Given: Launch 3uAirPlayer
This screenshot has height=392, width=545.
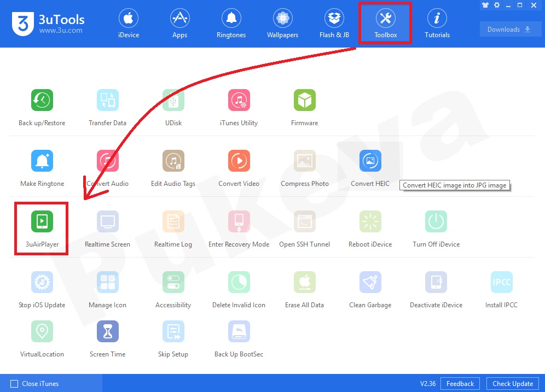Looking at the screenshot, I should click(x=42, y=229).
